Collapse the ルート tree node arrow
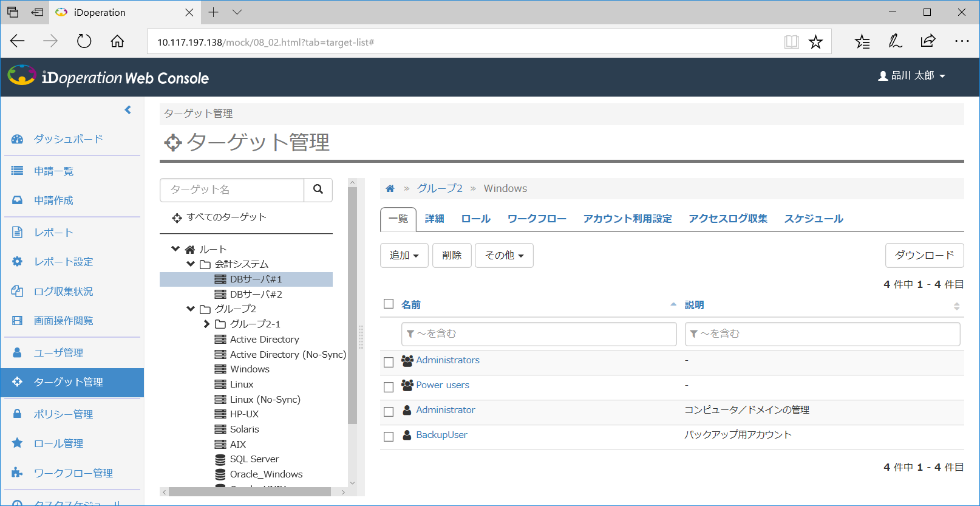The height and width of the screenshot is (506, 980). click(x=175, y=248)
